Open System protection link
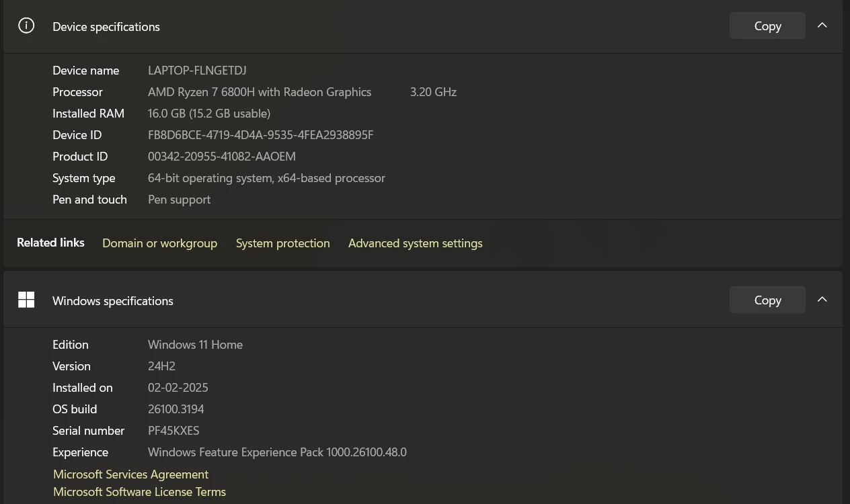The width and height of the screenshot is (850, 504). [282, 243]
